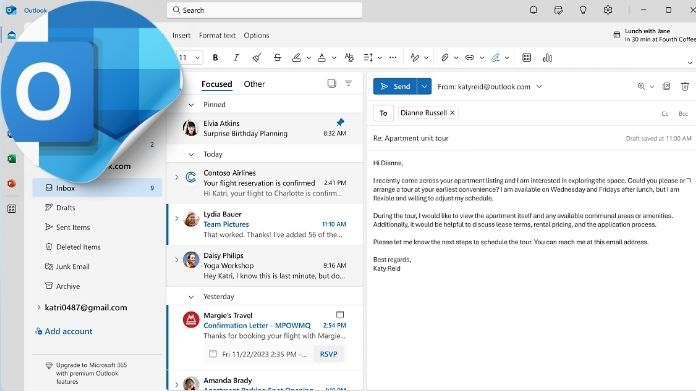The image size is (696, 391).
Task: Switch to the Focused inbox tab
Action: [217, 84]
